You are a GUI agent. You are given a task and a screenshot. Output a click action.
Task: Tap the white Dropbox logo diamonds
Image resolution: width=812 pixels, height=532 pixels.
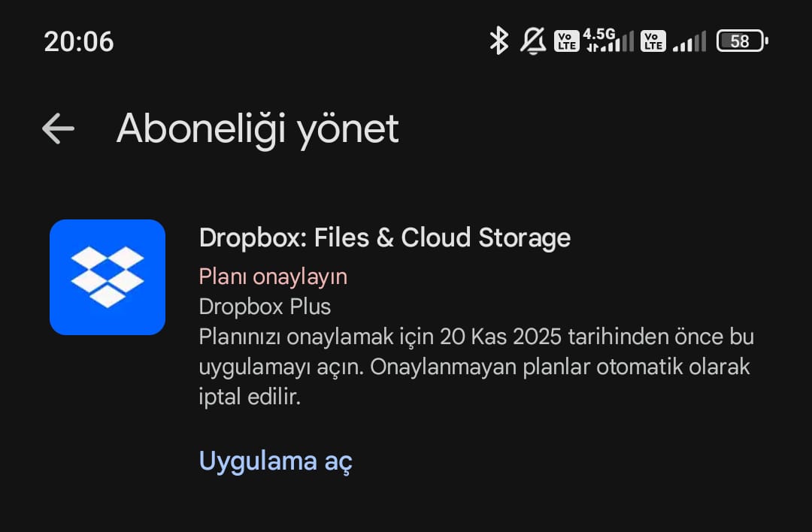coord(108,277)
